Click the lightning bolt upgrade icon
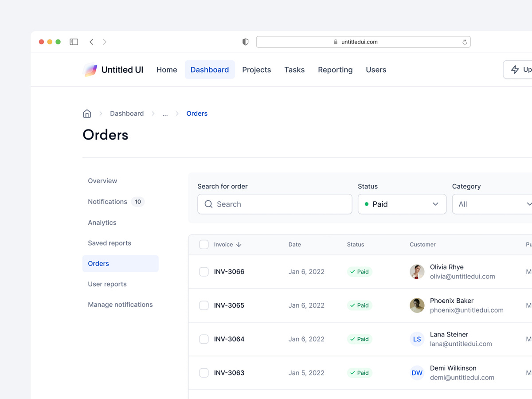 point(515,70)
